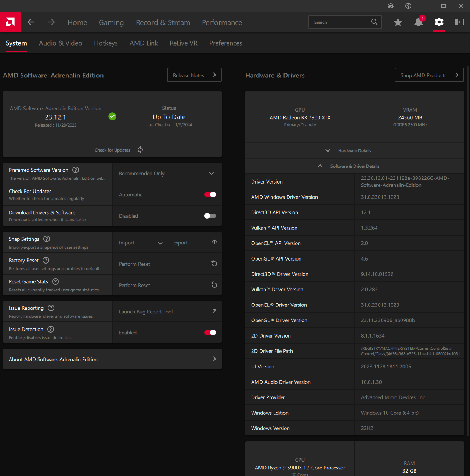Viewport: 470px width, 476px height.
Task: Click Reset Game Stats reset icon
Action: (214, 285)
